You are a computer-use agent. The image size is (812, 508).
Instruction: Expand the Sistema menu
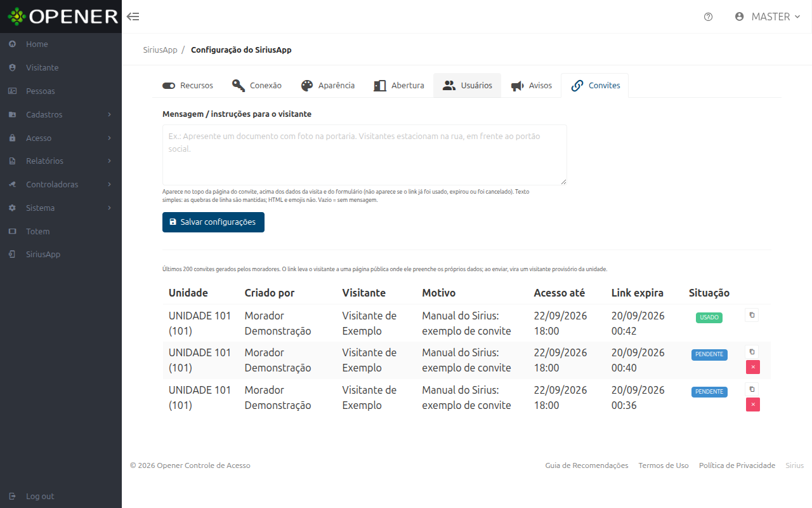(x=61, y=208)
